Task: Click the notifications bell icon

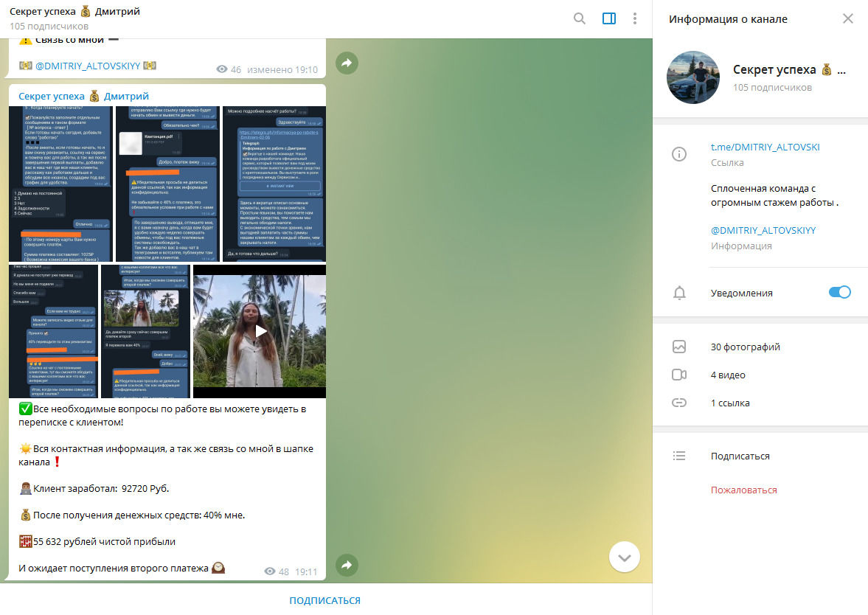Action: (x=679, y=293)
